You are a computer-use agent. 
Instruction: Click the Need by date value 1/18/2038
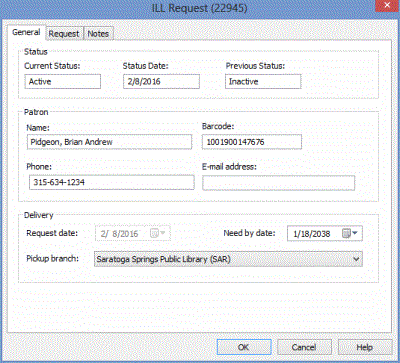(x=312, y=234)
